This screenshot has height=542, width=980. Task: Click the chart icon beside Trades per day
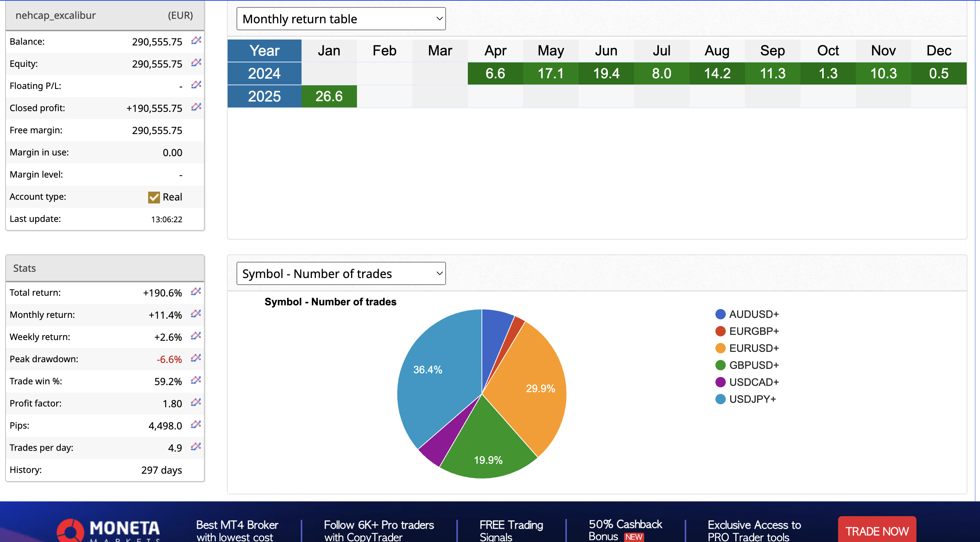tap(195, 447)
